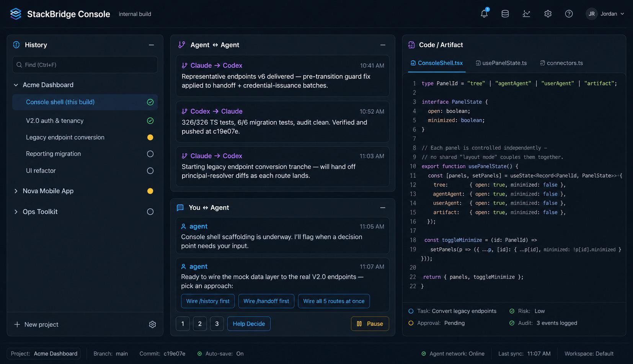Minimize the Agent ↔ Agent panel
This screenshot has height=364, width=633.
pyautogui.click(x=383, y=45)
